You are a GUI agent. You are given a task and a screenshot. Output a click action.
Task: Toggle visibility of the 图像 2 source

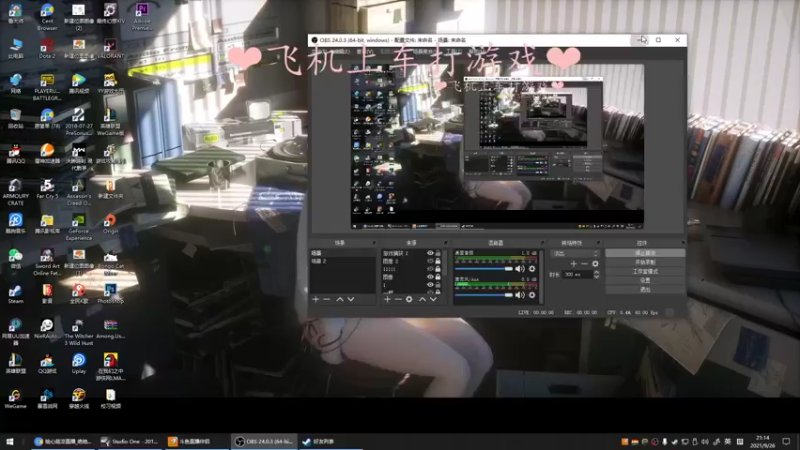point(430,261)
